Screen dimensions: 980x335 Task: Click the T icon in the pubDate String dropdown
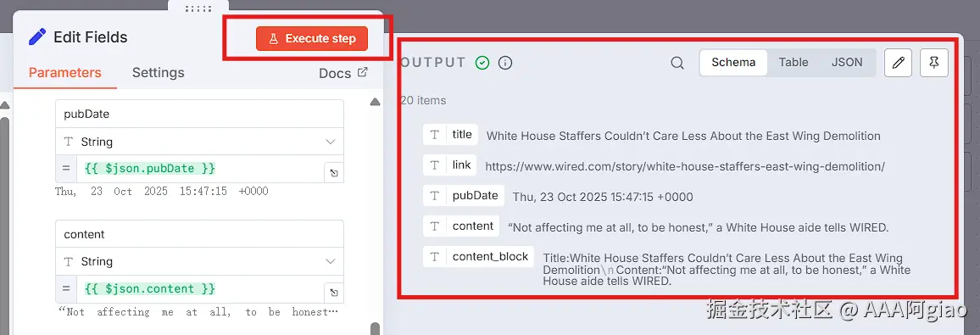click(69, 142)
